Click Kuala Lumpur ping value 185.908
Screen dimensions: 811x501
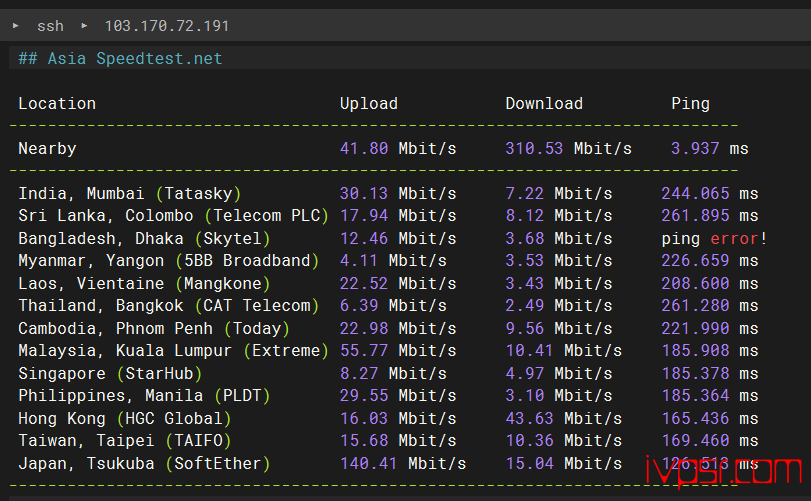pos(695,351)
